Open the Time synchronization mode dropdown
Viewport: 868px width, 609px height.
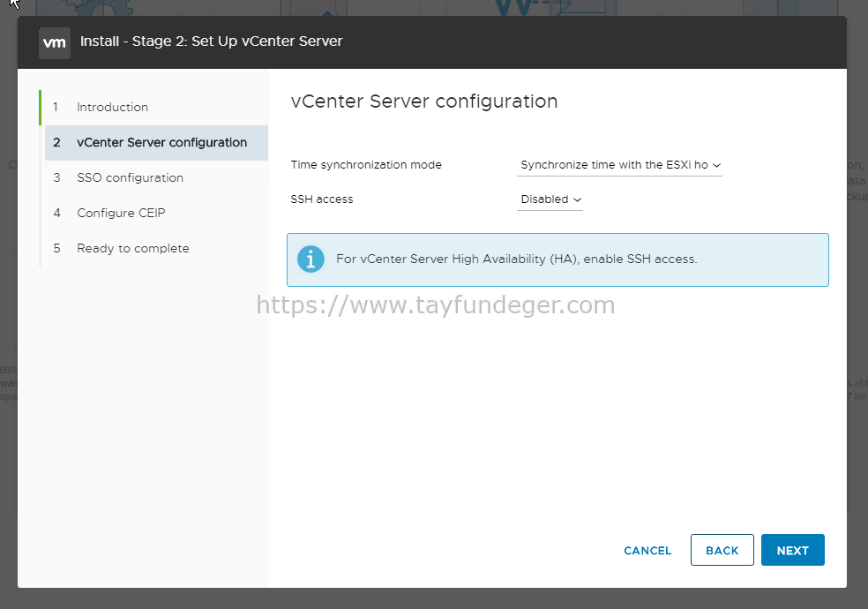point(619,165)
